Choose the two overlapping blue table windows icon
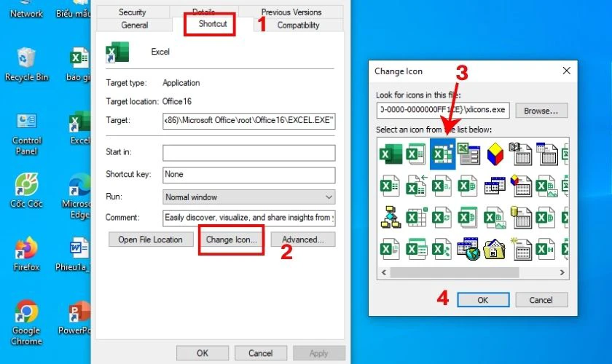 click(495, 186)
